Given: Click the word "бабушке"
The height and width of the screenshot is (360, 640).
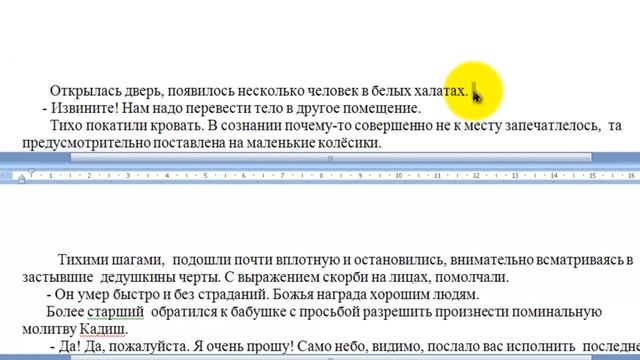Looking at the screenshot, I should click(258, 312).
